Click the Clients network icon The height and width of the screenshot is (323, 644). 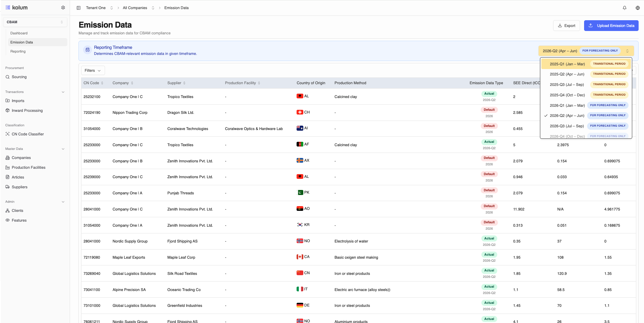coord(7,211)
